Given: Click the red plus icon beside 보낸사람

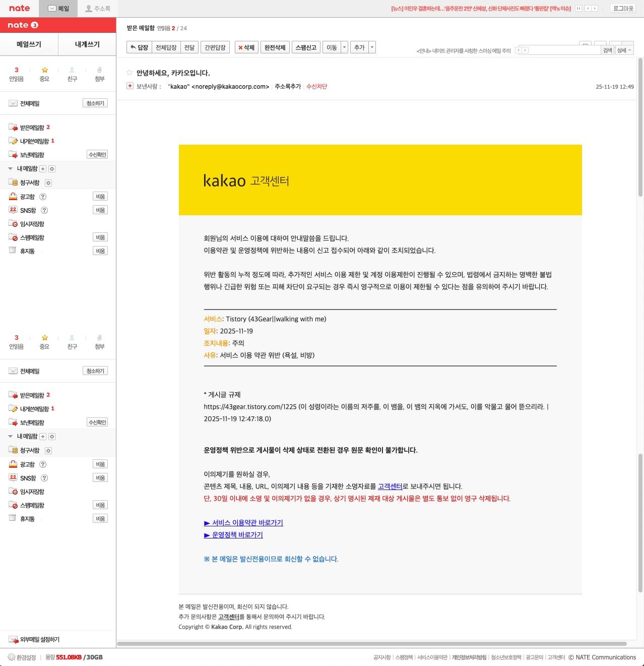Looking at the screenshot, I should (x=130, y=86).
